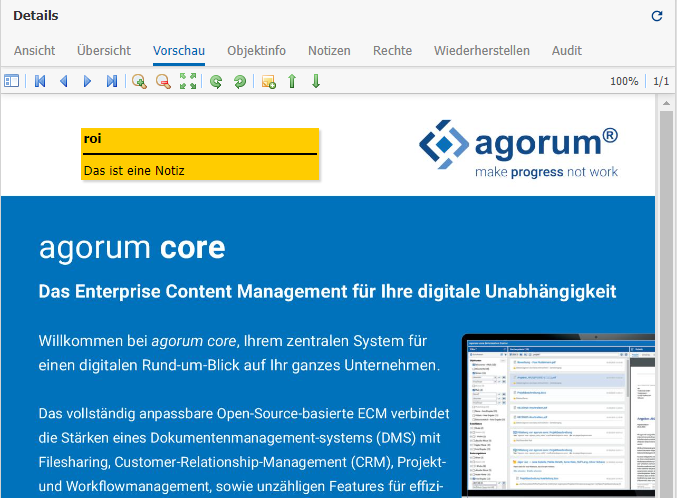The width and height of the screenshot is (677, 498).
Task: Click the note text 'Das ist eine Notiz'
Action: tap(134, 171)
